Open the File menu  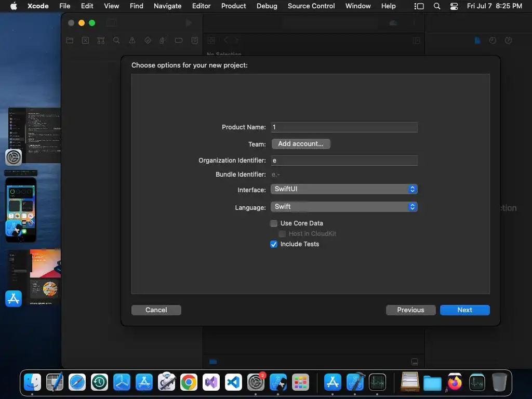pyautogui.click(x=65, y=6)
